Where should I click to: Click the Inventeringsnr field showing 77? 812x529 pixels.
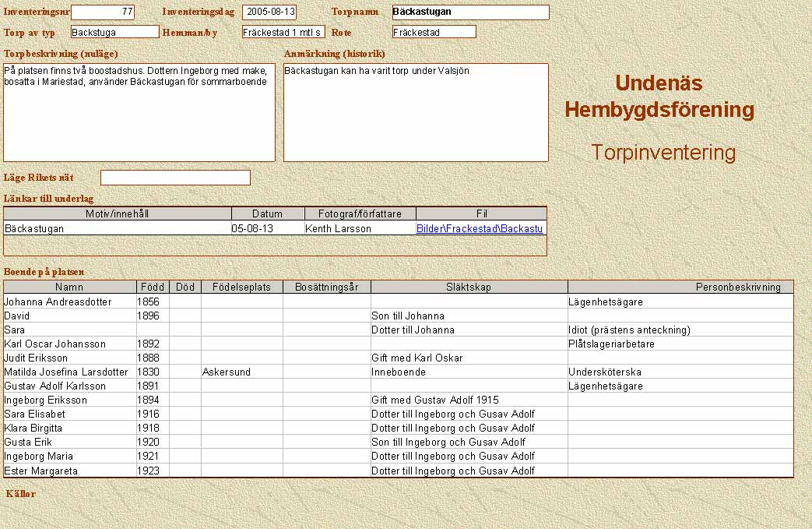point(103,12)
